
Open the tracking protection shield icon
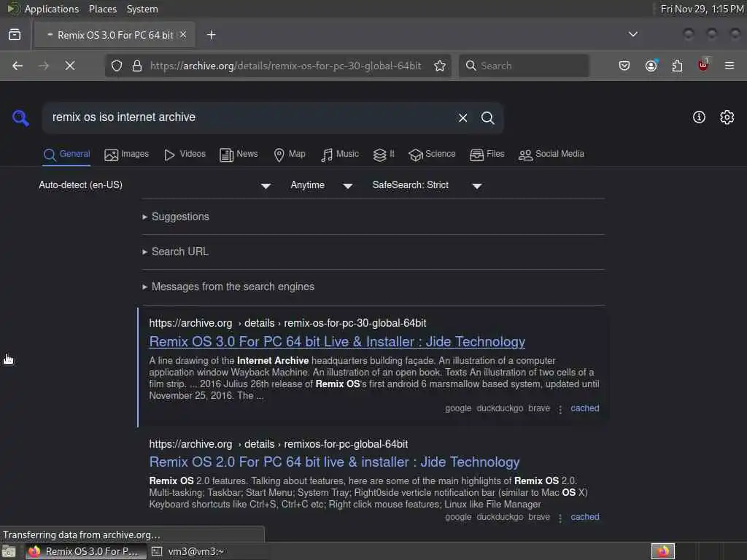pyautogui.click(x=117, y=66)
